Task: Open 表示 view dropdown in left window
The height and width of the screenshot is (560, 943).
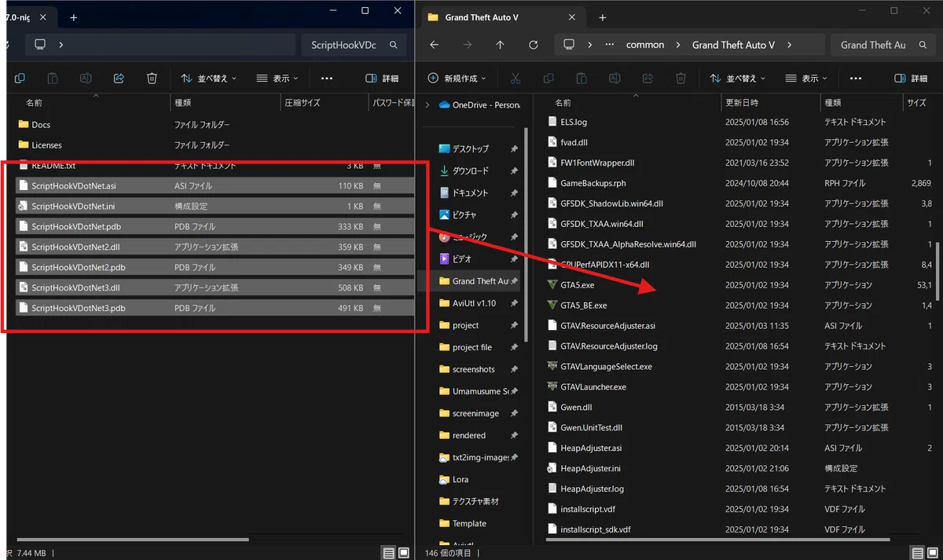Action: tap(277, 79)
